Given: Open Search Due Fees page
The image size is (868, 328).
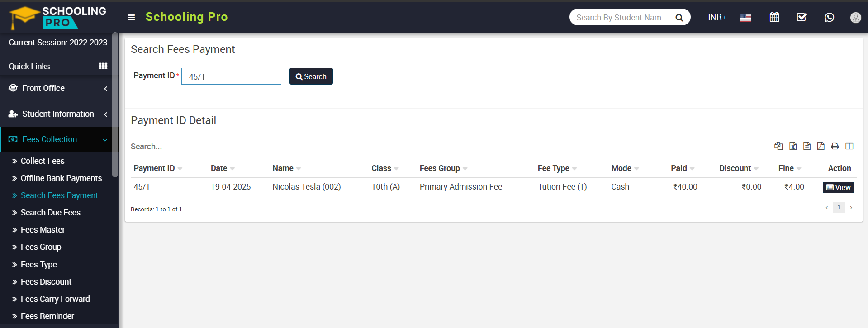Looking at the screenshot, I should click(x=51, y=213).
